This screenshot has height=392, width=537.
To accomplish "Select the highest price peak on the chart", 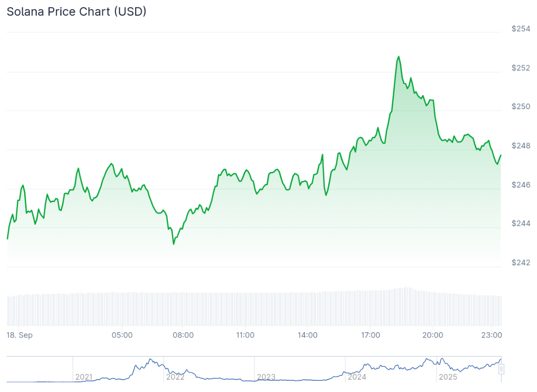I will (x=399, y=56).
